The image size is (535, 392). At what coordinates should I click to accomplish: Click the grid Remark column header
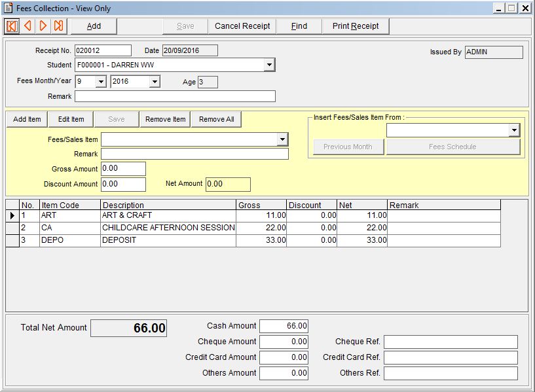[x=444, y=205]
